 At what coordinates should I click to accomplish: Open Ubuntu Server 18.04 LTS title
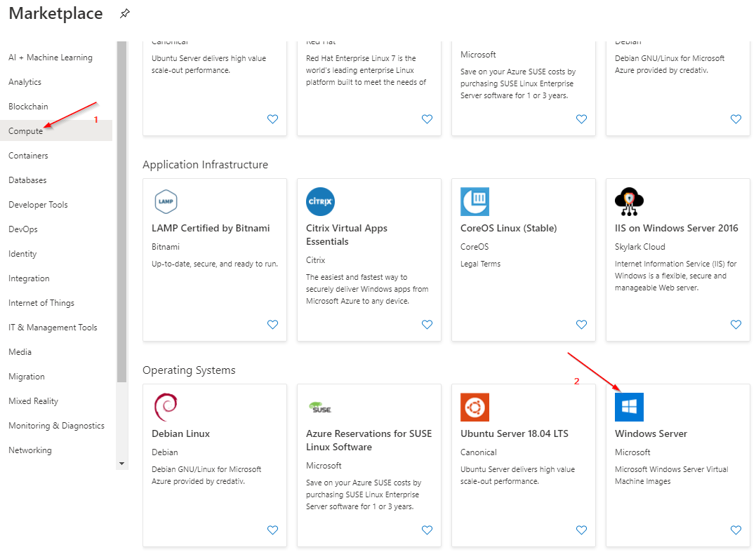click(515, 433)
